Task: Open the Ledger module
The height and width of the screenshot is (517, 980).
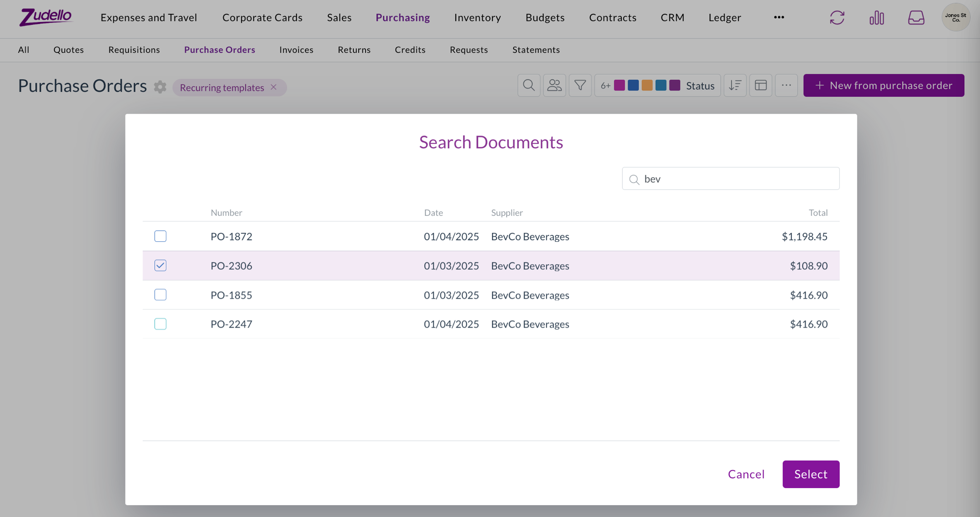Action: [x=725, y=18]
